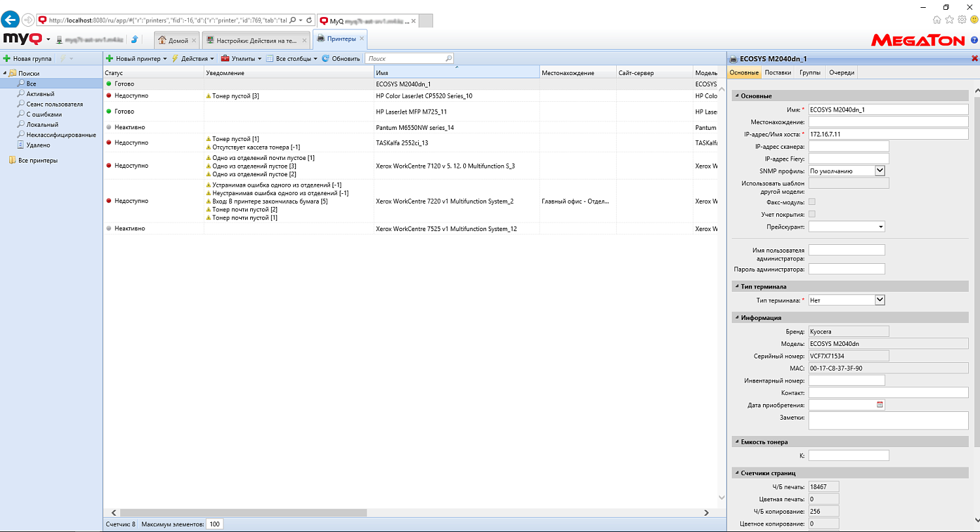The width and height of the screenshot is (980, 532).
Task: Select the HP LaserJet MFP M725_11 row
Action: click(x=412, y=112)
